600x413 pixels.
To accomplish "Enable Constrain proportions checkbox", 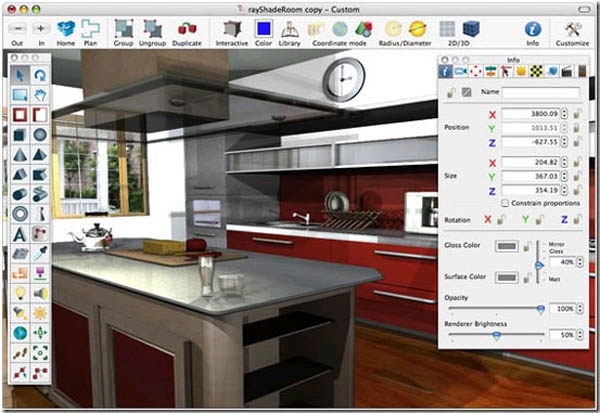I will click(505, 202).
